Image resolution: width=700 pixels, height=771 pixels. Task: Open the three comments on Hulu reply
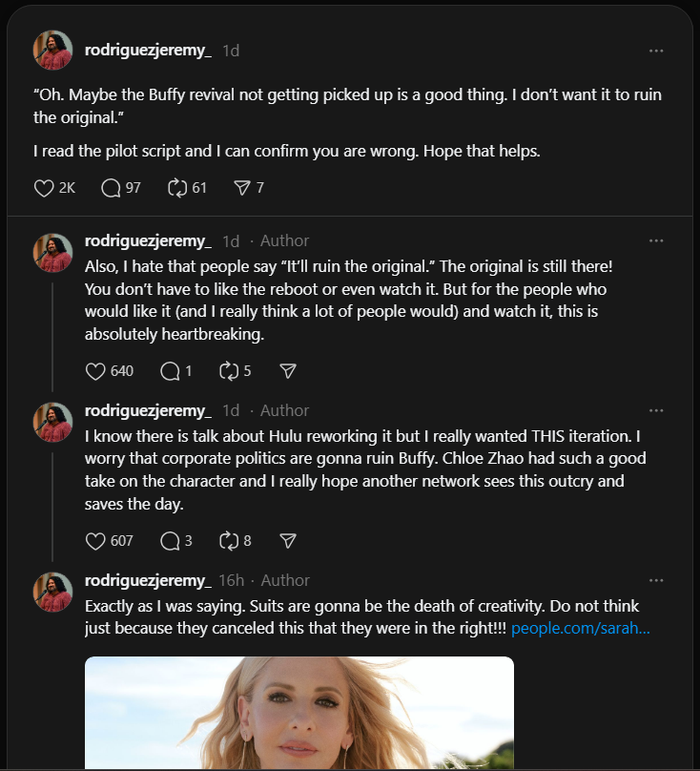click(x=170, y=541)
